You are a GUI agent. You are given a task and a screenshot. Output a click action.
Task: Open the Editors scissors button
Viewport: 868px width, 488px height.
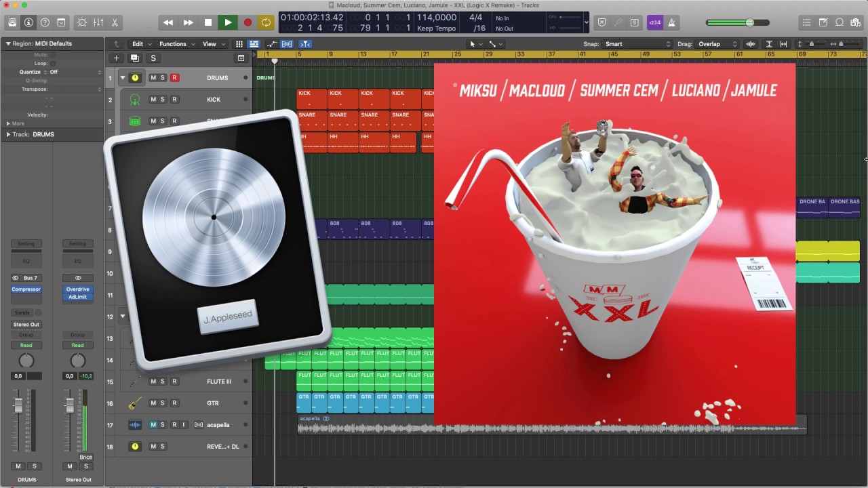[x=115, y=22]
